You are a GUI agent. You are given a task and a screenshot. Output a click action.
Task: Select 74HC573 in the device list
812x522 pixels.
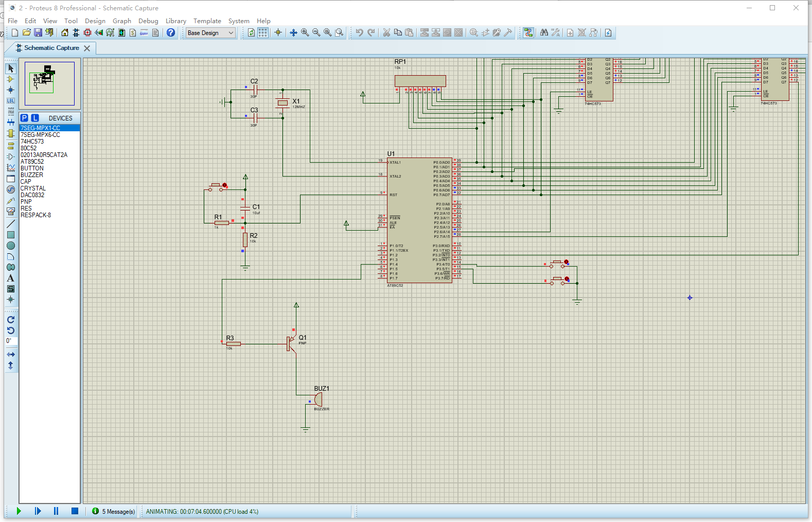[49, 142]
